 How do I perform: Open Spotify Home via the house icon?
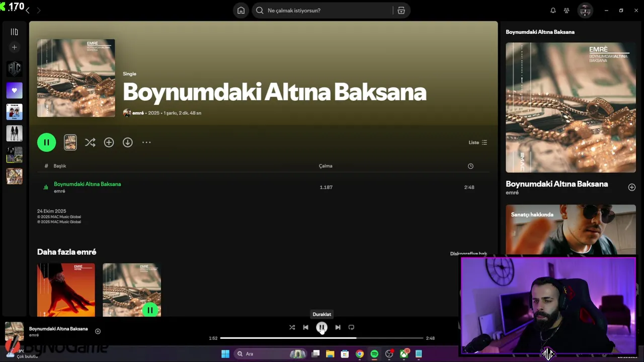click(241, 11)
